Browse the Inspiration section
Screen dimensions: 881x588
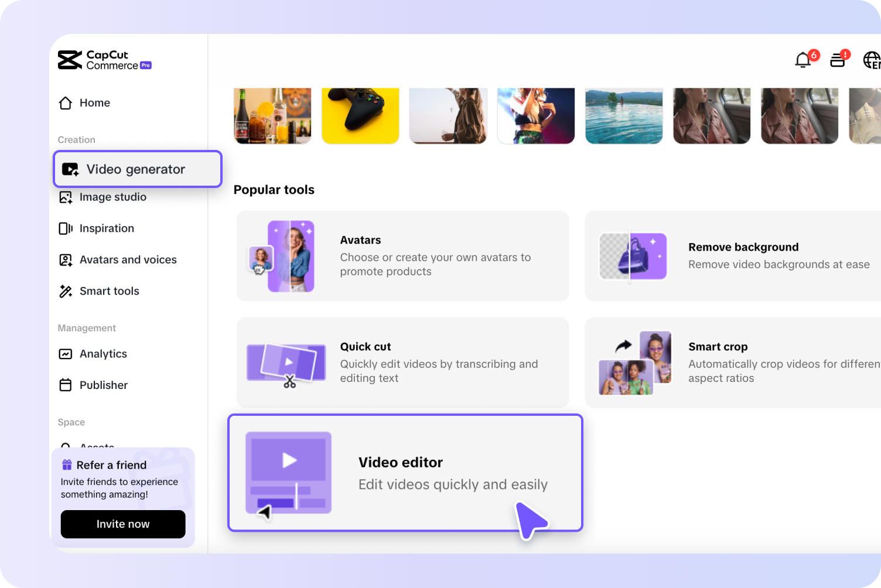[x=107, y=228]
